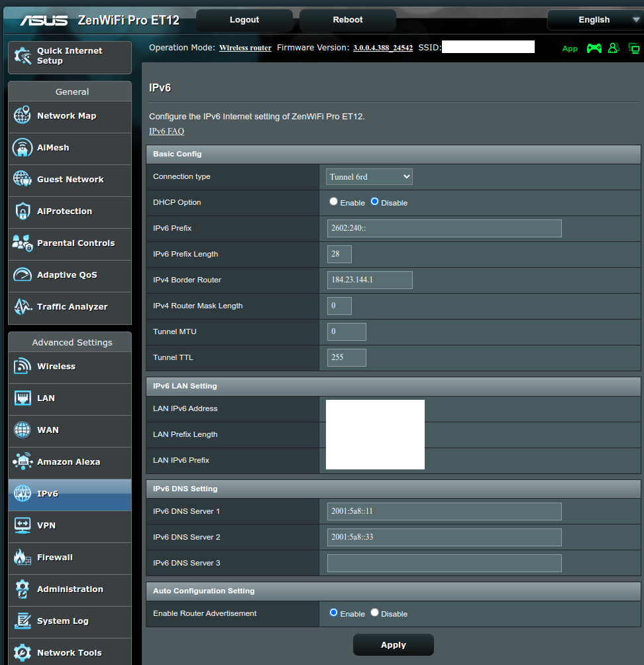
Task: Click the System Log notepad icon
Action: [23, 621]
